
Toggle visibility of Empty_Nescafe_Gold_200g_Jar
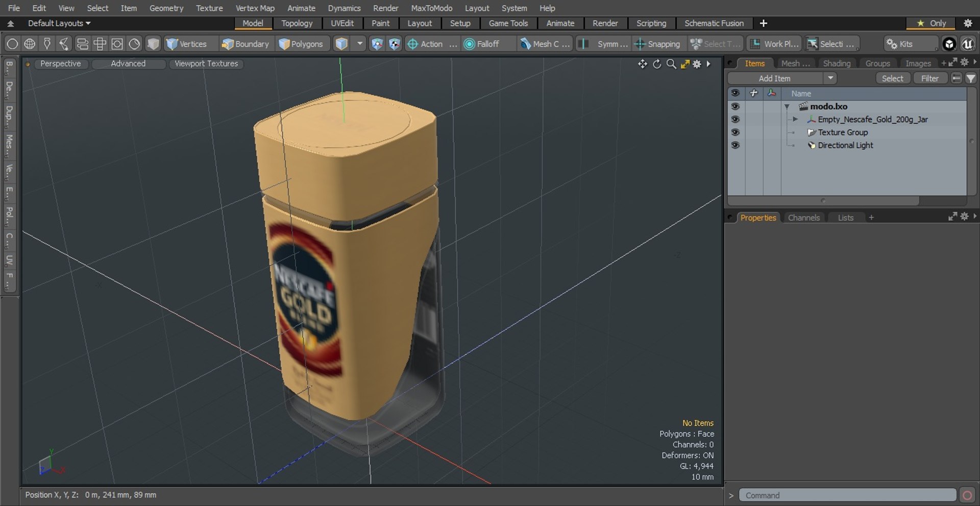[735, 119]
